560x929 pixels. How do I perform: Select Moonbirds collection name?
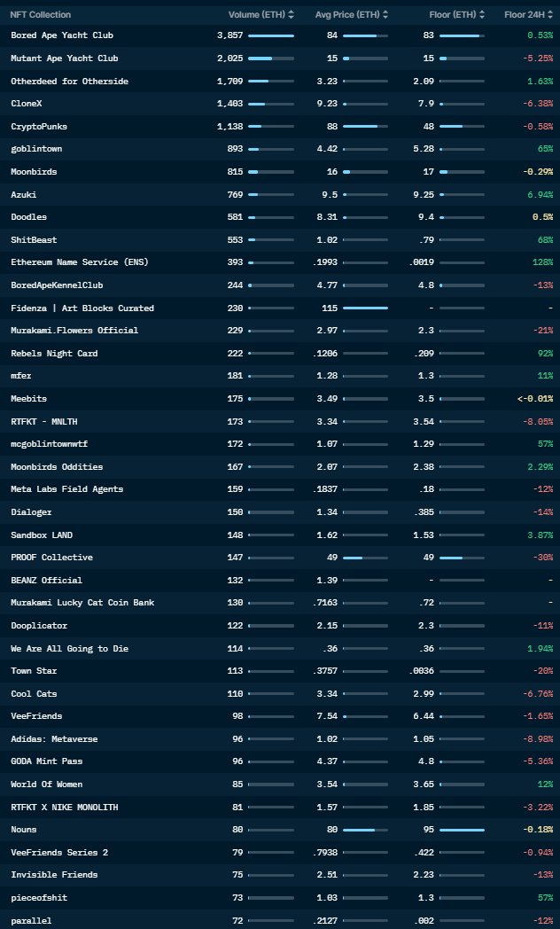[34, 172]
